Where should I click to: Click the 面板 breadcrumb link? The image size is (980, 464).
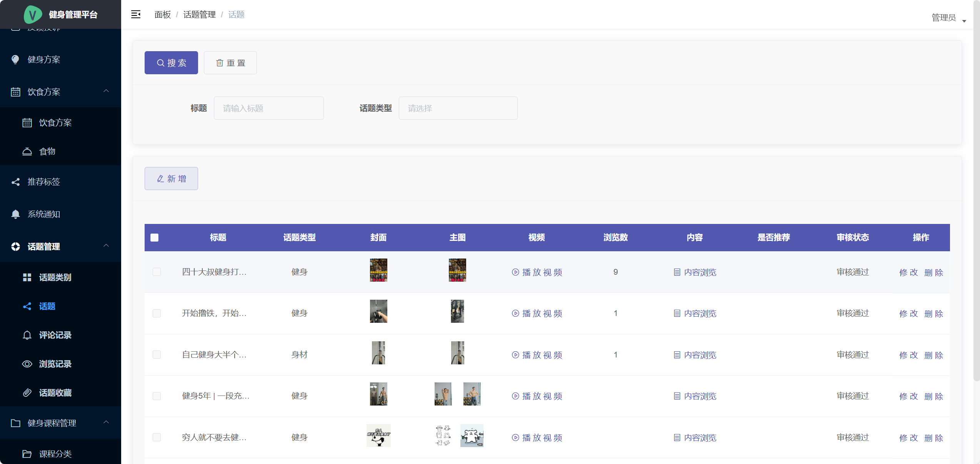pyautogui.click(x=163, y=15)
